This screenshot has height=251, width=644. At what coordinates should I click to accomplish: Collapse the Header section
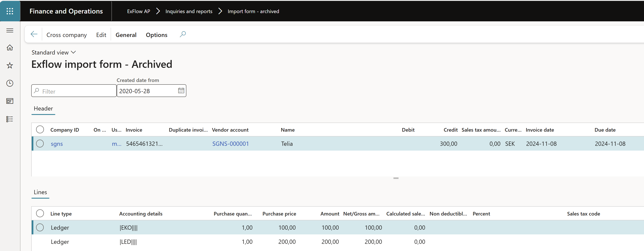43,108
